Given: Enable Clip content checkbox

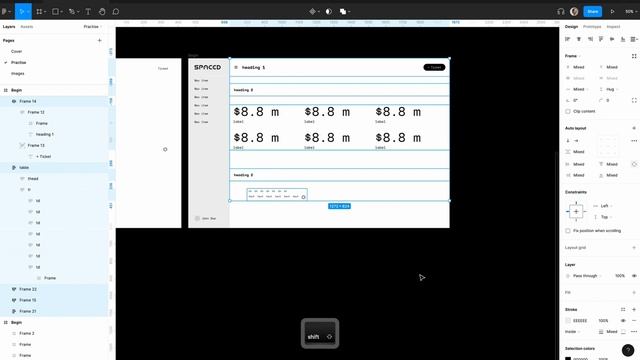Looking at the screenshot, I should [568, 111].
